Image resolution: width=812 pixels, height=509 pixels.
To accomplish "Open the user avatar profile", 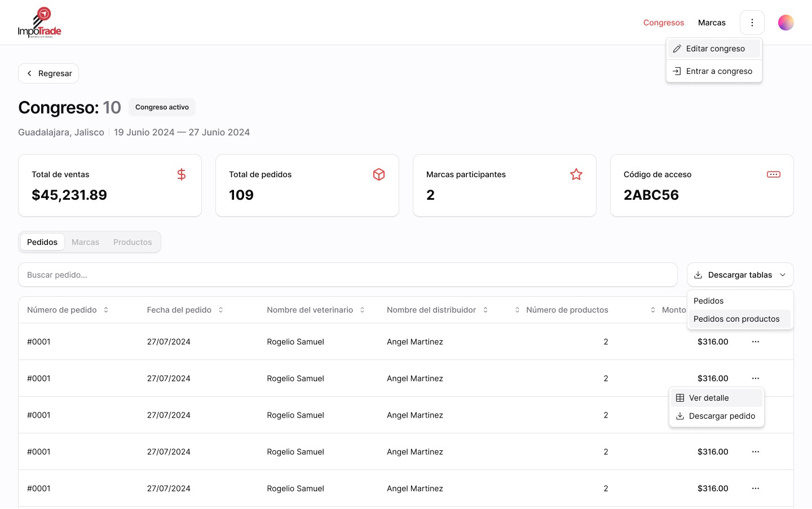I will pyautogui.click(x=785, y=23).
